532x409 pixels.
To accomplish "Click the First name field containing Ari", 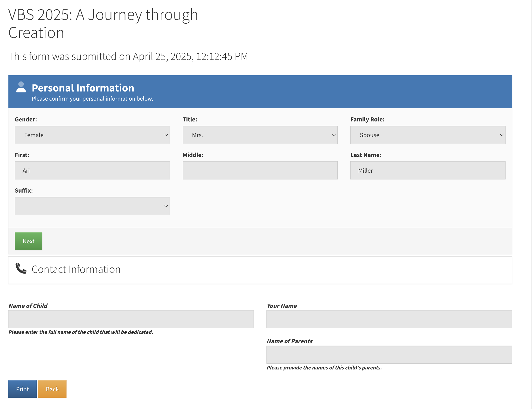I will 92,170.
